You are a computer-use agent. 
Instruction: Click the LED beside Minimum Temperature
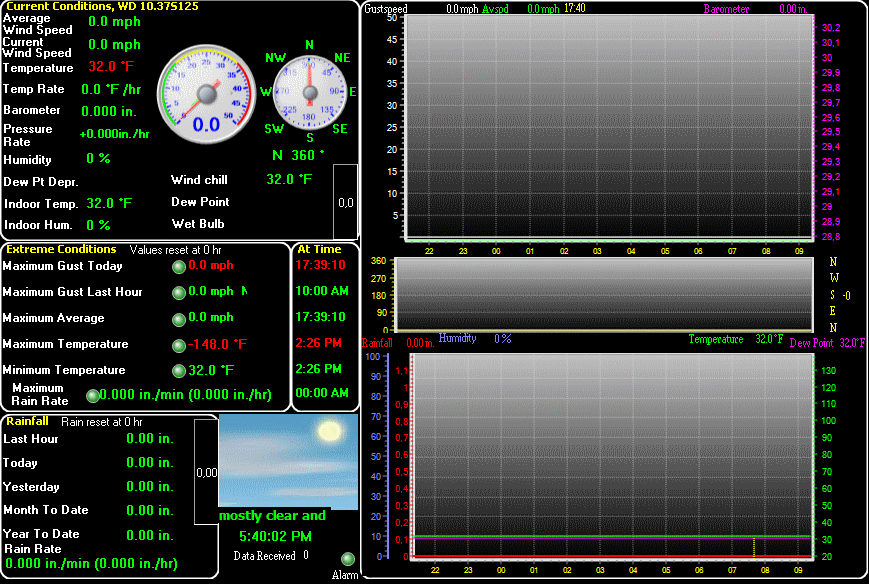coord(179,370)
